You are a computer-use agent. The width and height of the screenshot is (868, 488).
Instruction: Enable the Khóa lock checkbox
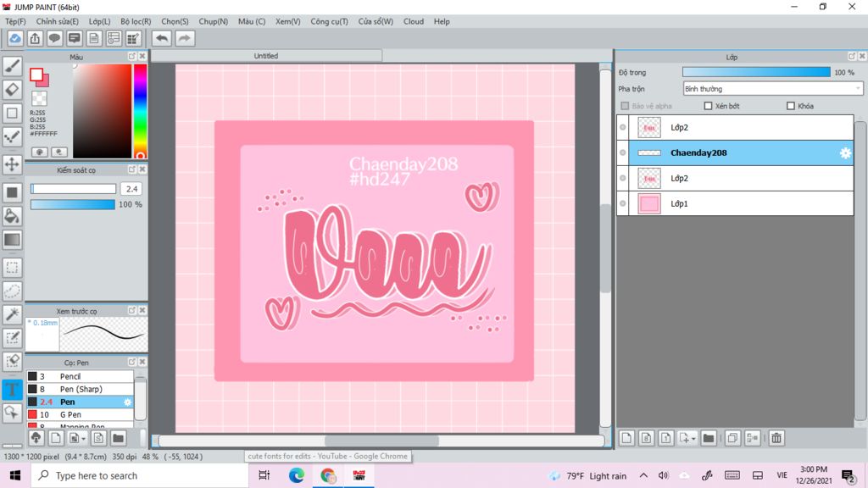791,106
